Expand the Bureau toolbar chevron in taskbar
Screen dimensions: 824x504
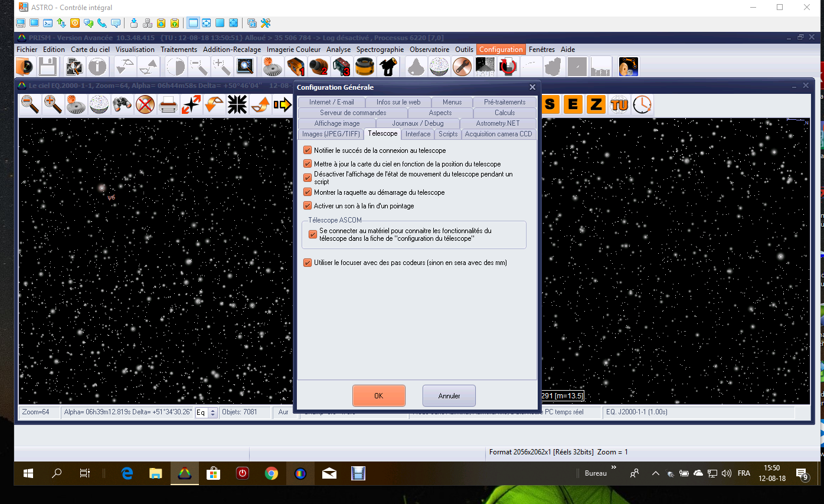[613, 467]
